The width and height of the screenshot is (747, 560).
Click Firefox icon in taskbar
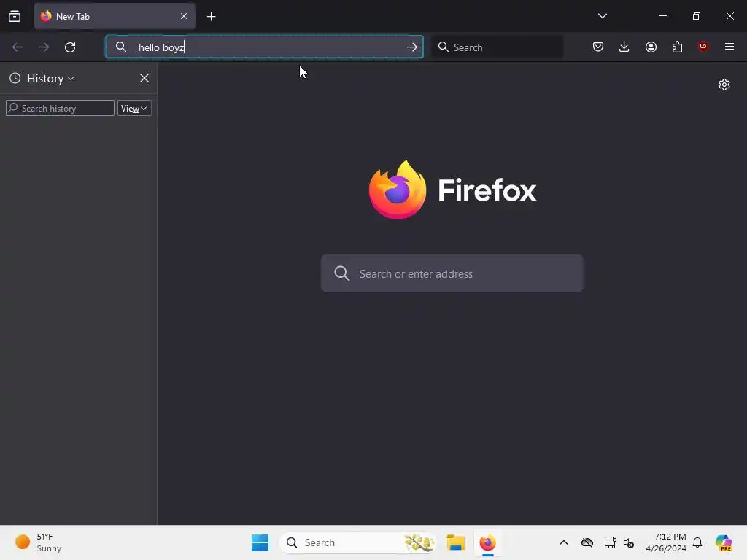(x=487, y=542)
